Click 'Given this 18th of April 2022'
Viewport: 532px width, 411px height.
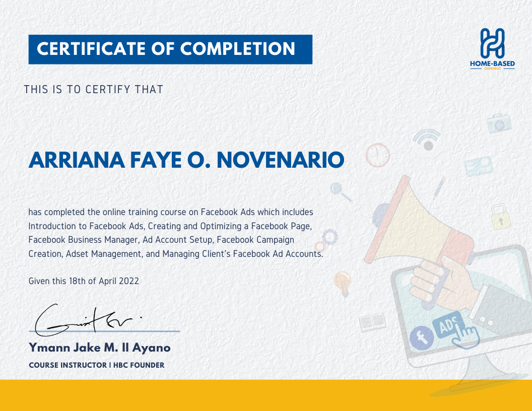pyautogui.click(x=84, y=281)
